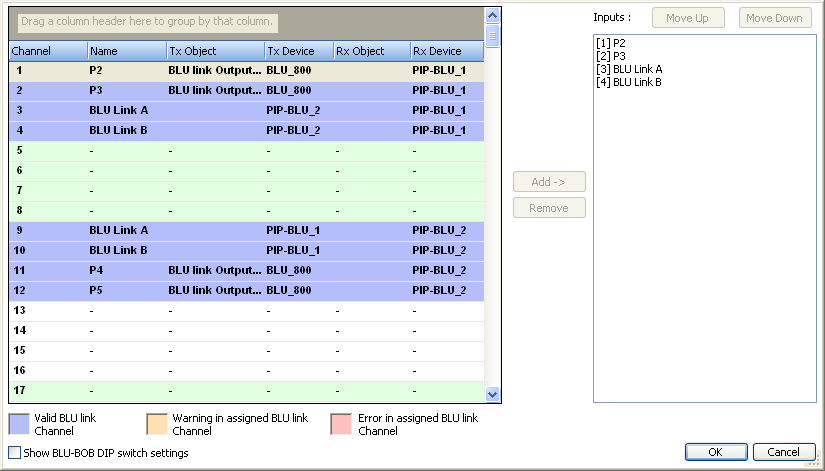The image size is (825, 471).
Task: Sort by the Channel column header
Action: 48,51
